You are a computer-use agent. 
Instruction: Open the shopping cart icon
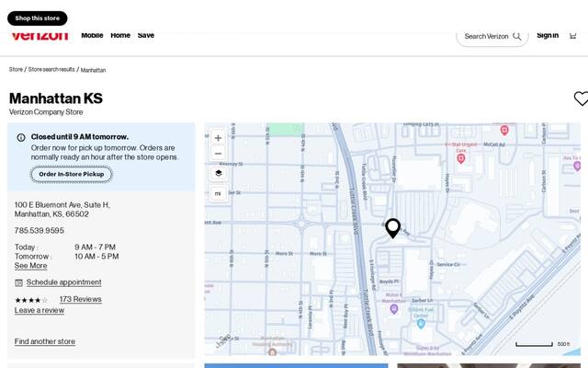pyautogui.click(x=572, y=36)
